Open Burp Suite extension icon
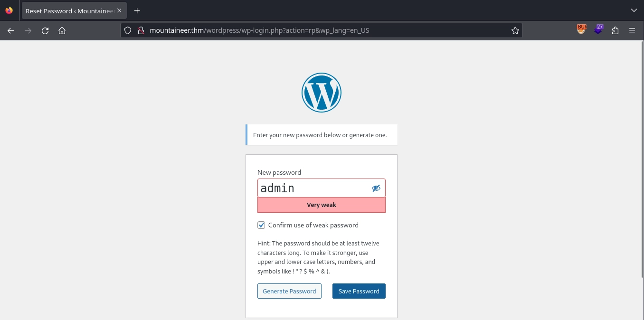The image size is (644, 320). point(582,29)
